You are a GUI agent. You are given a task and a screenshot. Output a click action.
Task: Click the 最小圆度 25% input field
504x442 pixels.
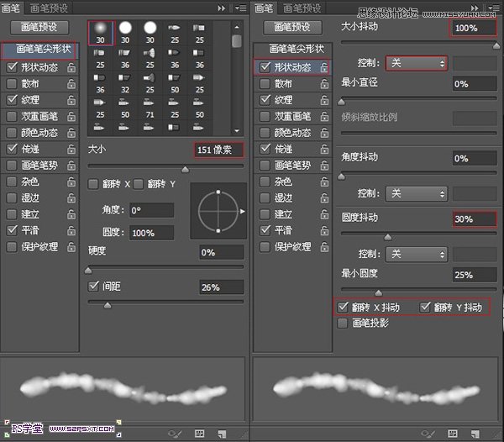[475, 275]
